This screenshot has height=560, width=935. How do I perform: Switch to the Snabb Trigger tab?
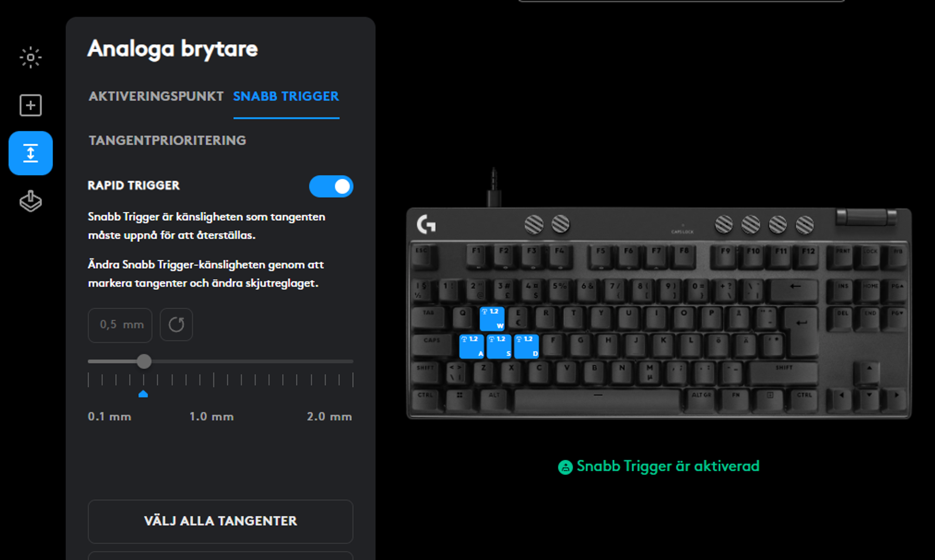286,97
